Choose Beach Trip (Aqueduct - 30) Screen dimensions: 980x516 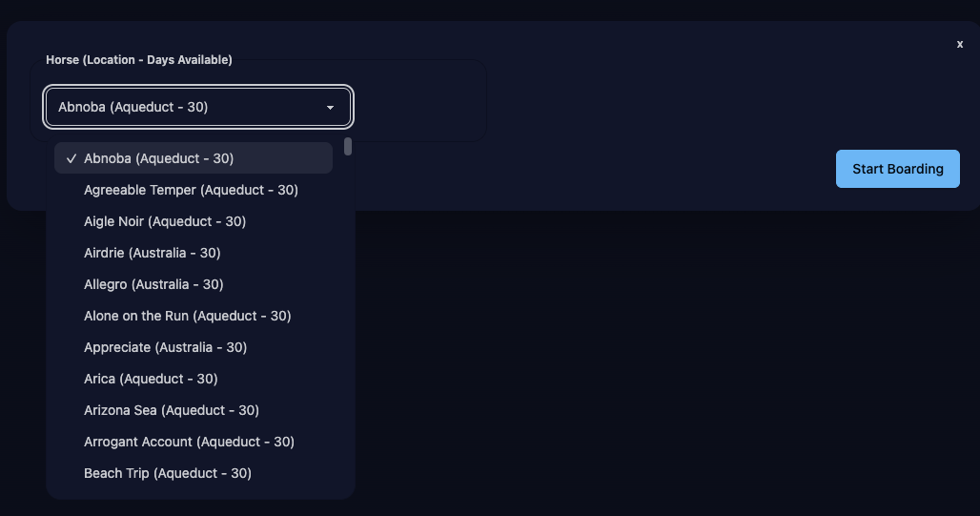(168, 473)
